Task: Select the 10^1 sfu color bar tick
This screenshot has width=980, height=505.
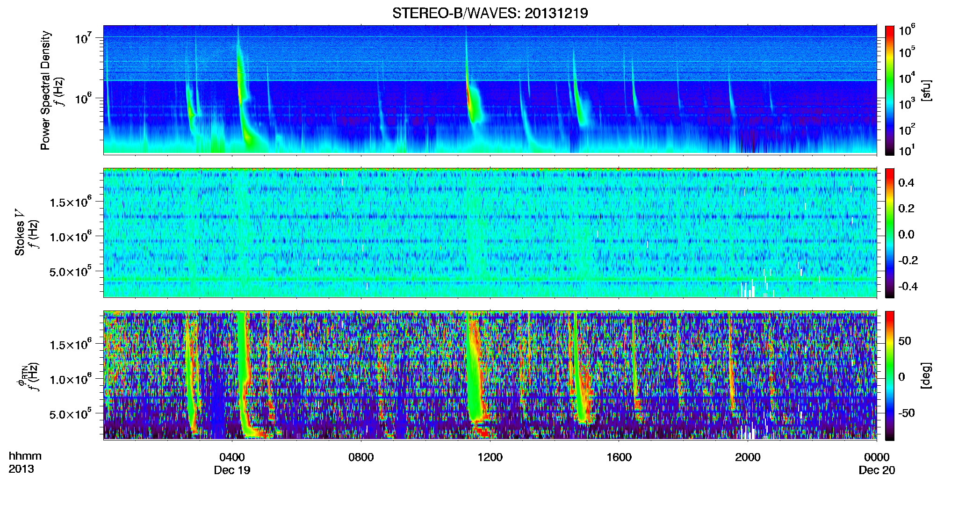Action: tap(907, 150)
